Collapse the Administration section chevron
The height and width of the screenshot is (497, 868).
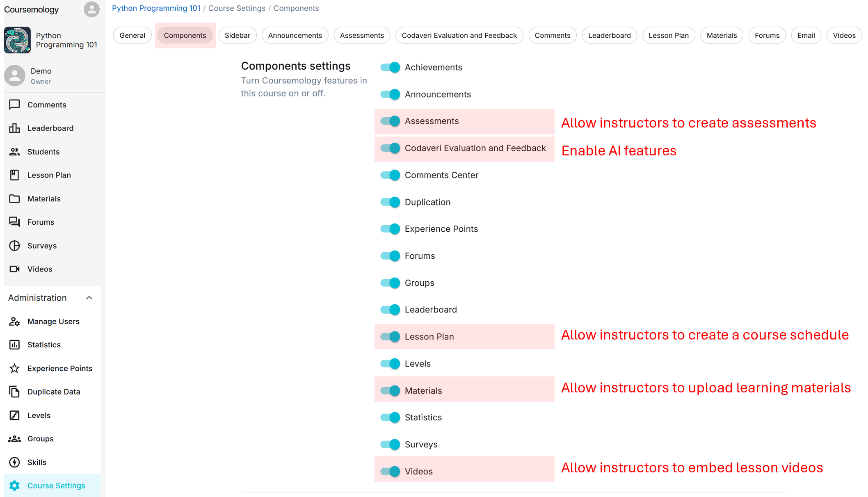(x=89, y=298)
